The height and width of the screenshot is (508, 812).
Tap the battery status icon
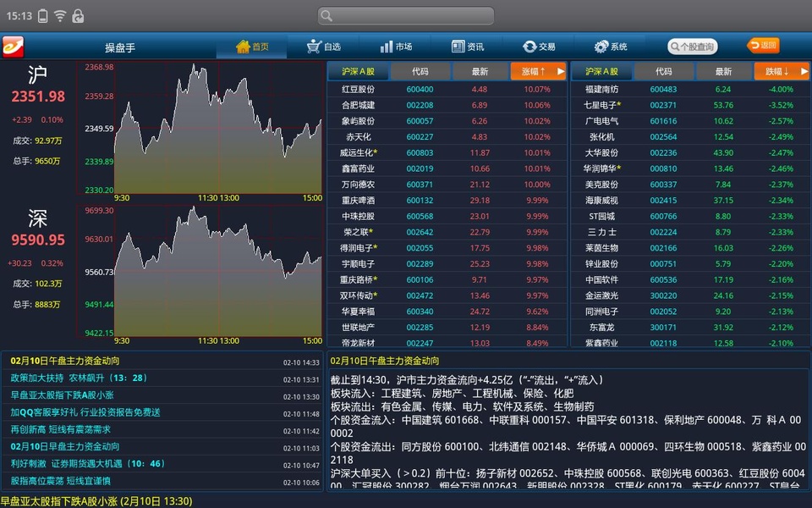43,16
